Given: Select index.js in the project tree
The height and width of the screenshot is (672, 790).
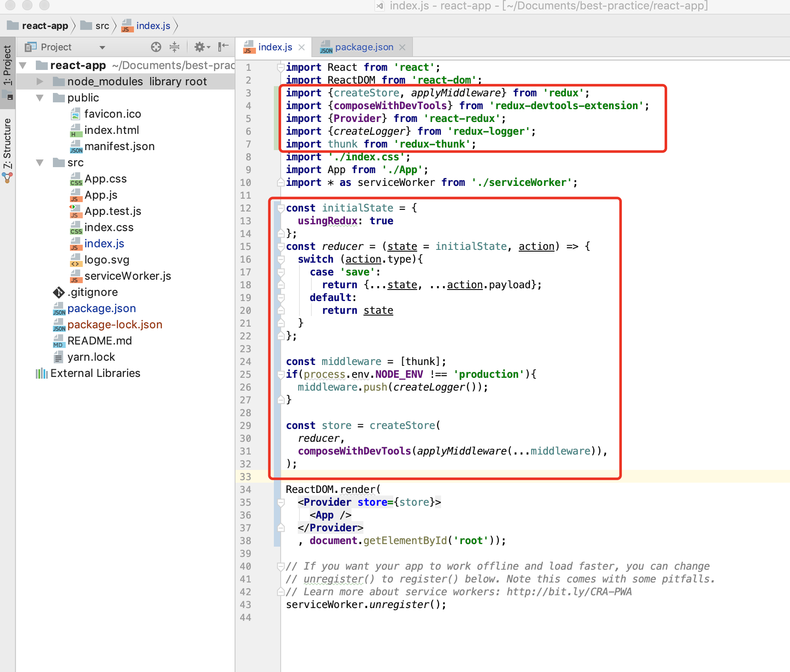Looking at the screenshot, I should (x=104, y=243).
